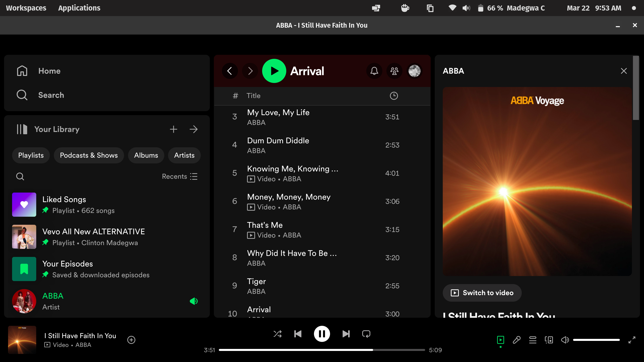The width and height of the screenshot is (644, 362).
Task: Skip to previous track
Action: [x=298, y=334]
